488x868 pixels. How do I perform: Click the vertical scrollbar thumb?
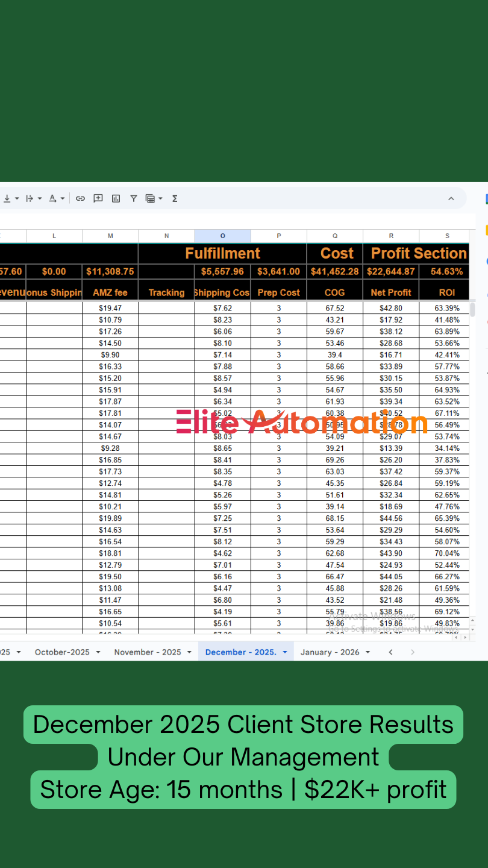pos(472,310)
